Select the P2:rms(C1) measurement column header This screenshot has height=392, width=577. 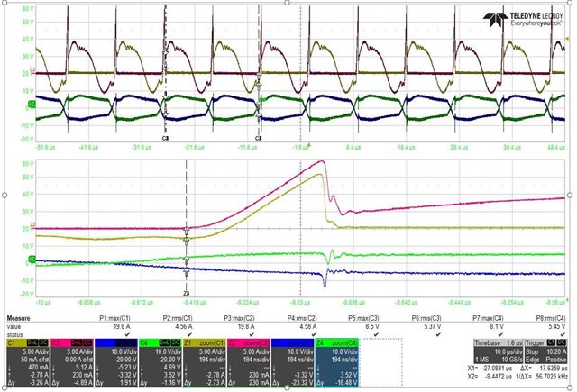click(x=178, y=318)
